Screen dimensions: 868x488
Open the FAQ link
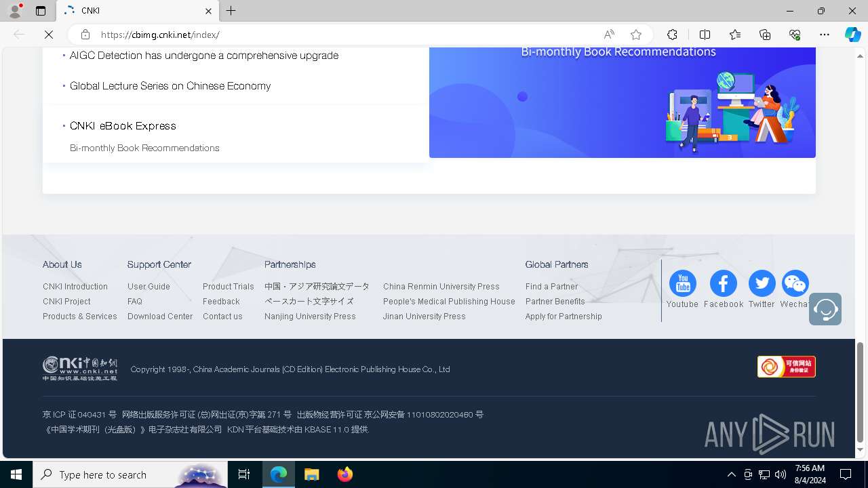pyautogui.click(x=135, y=302)
